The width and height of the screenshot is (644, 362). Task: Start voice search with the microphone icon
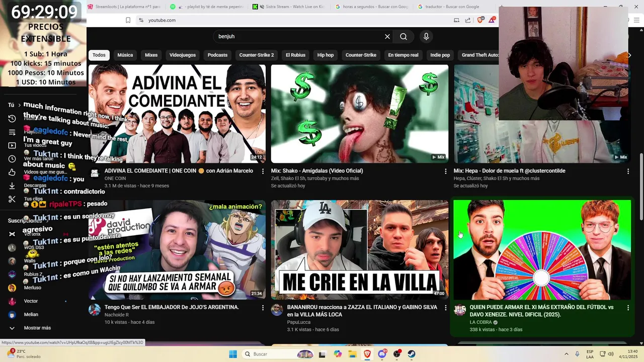[x=426, y=36]
